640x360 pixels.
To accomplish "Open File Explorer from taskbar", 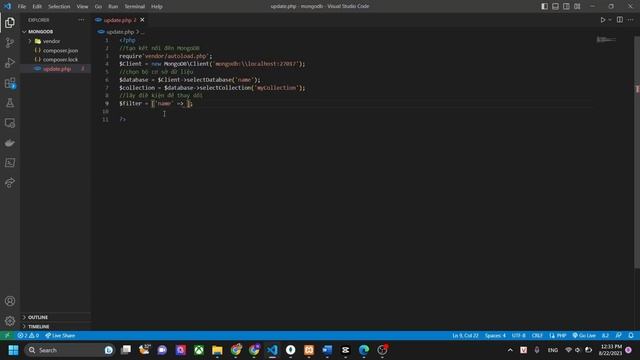I will 217,350.
